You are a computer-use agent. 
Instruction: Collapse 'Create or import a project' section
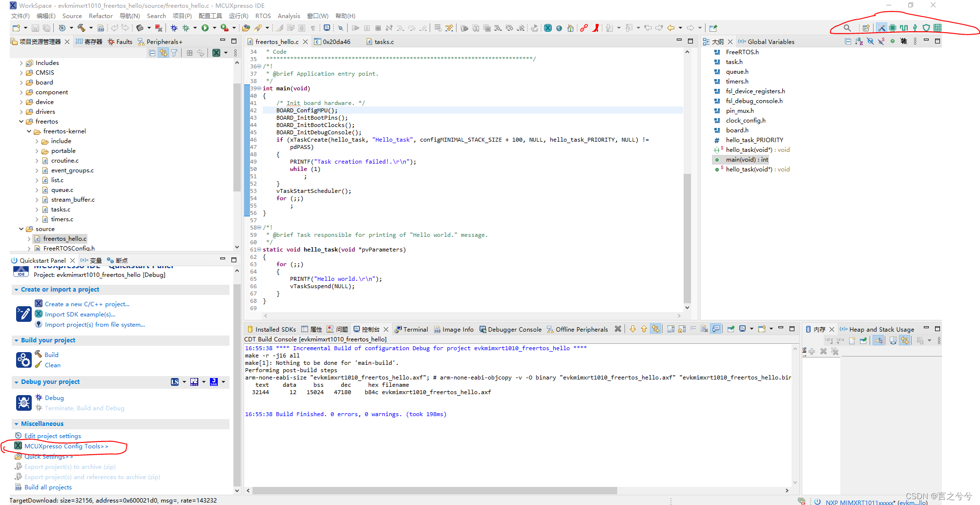[16, 290]
